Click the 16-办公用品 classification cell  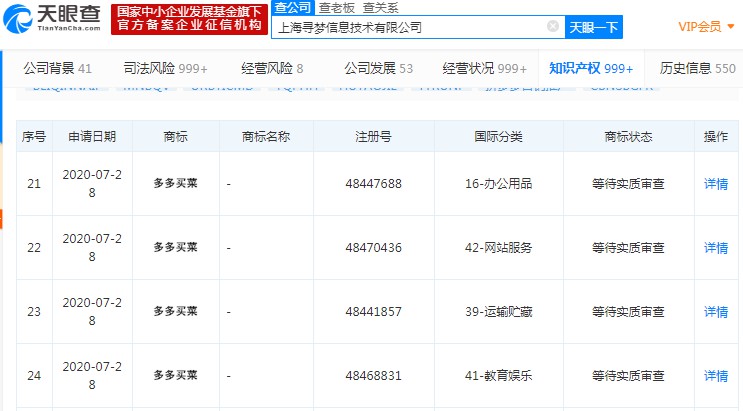tap(498, 183)
